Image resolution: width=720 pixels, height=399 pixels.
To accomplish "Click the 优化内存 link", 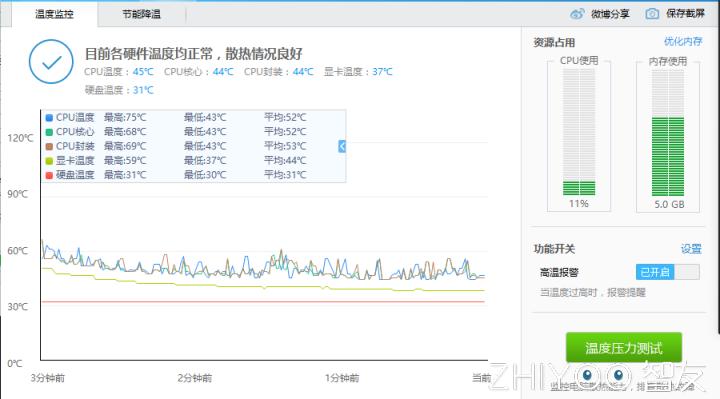I will pyautogui.click(x=683, y=42).
